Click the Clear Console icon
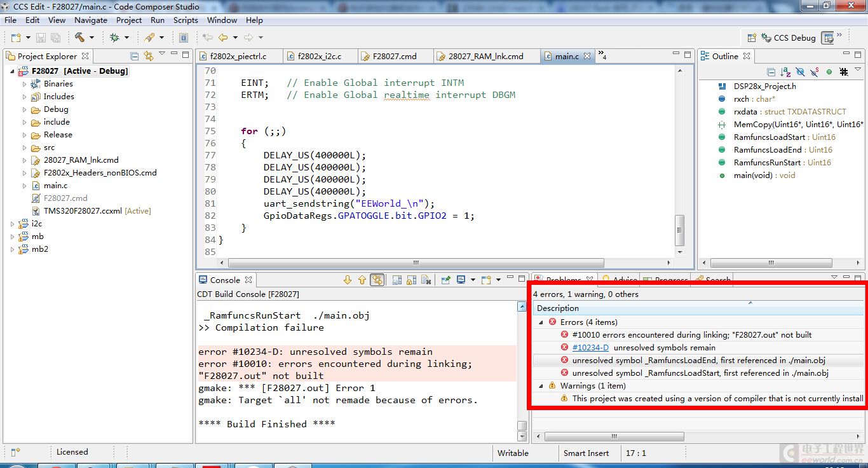This screenshot has height=468, width=868. point(426,280)
